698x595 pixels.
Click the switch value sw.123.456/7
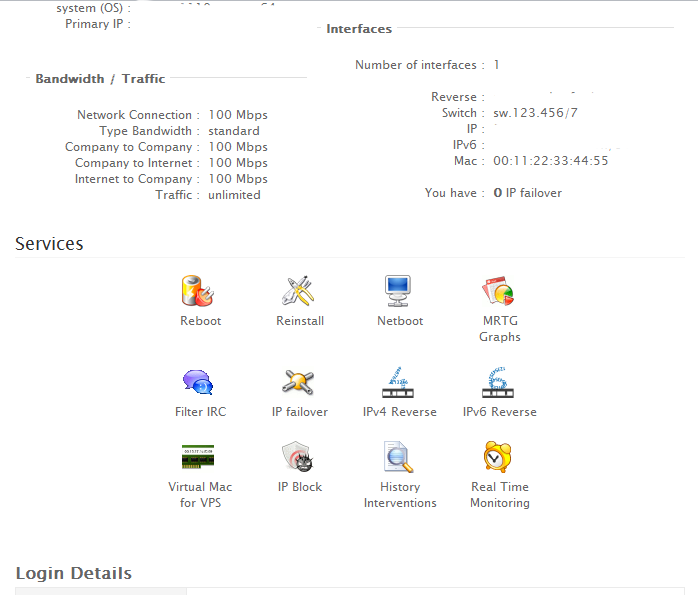click(535, 113)
